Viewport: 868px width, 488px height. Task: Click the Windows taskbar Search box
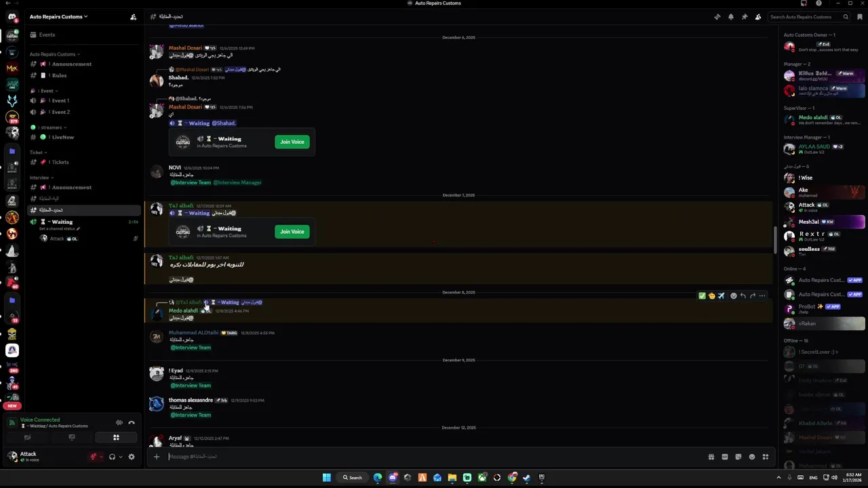pyautogui.click(x=352, y=478)
